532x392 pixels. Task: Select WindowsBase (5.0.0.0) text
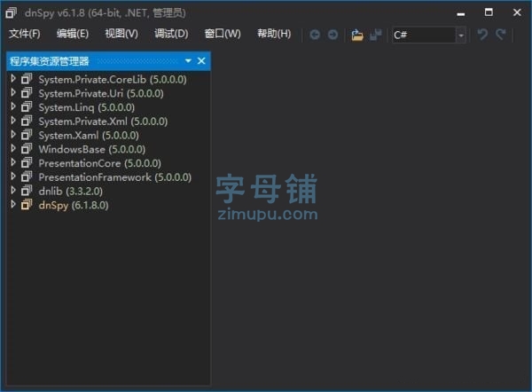pyautogui.click(x=92, y=149)
